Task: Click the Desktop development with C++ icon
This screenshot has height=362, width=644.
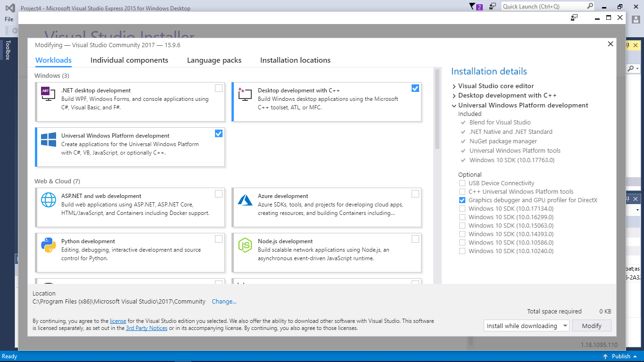Action: click(245, 94)
